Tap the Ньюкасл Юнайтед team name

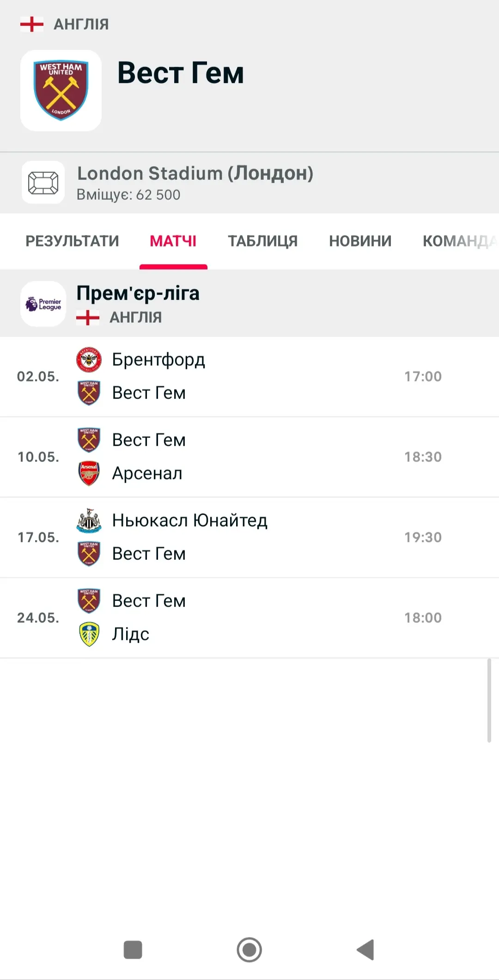point(189,521)
